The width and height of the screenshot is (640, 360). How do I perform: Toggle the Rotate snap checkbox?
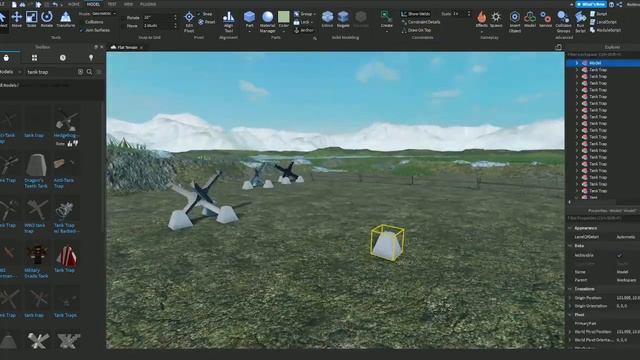pos(123,18)
